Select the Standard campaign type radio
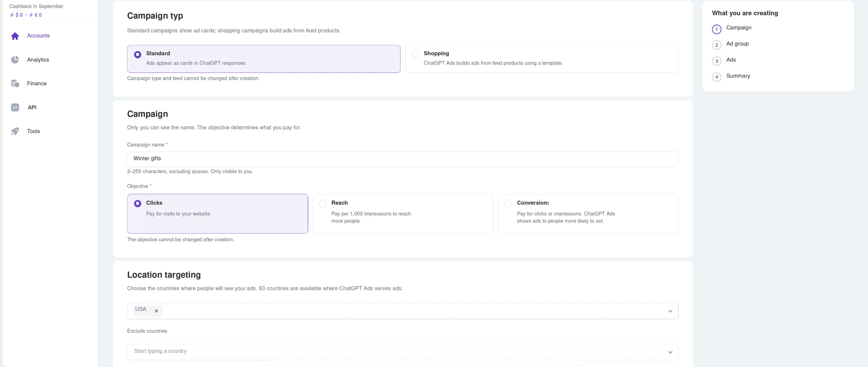Screen dimensions: 868x367 click(x=137, y=55)
